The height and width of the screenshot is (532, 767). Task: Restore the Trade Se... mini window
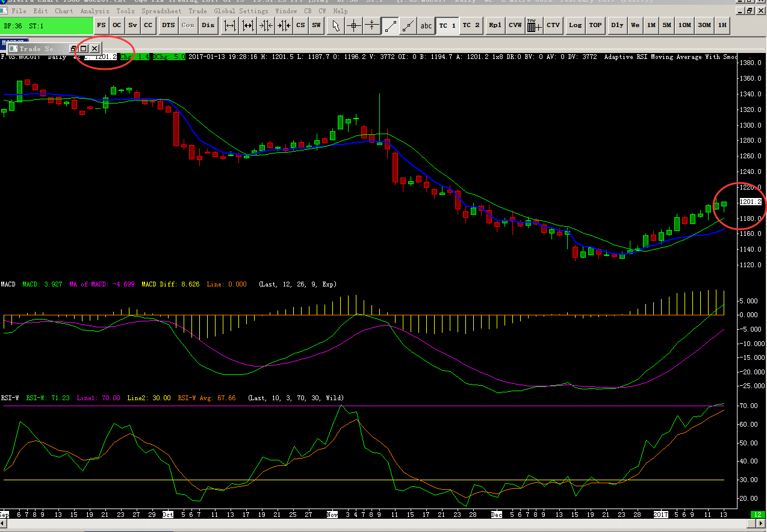point(84,48)
